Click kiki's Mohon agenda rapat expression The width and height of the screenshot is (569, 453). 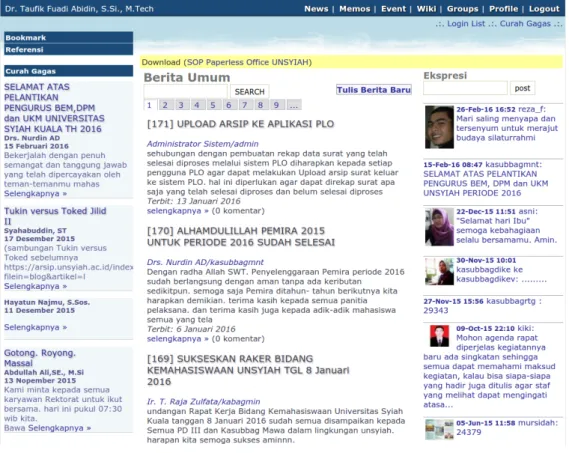(489, 371)
